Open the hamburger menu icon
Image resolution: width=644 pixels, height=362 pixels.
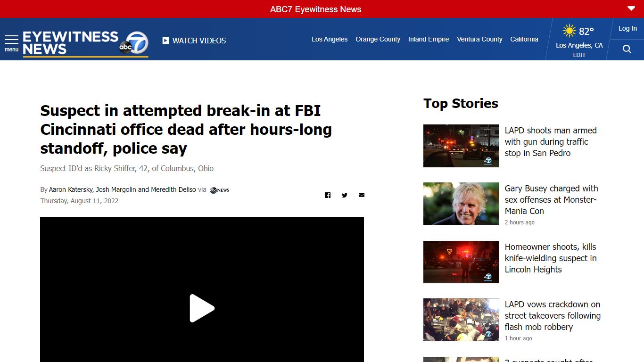click(x=11, y=42)
